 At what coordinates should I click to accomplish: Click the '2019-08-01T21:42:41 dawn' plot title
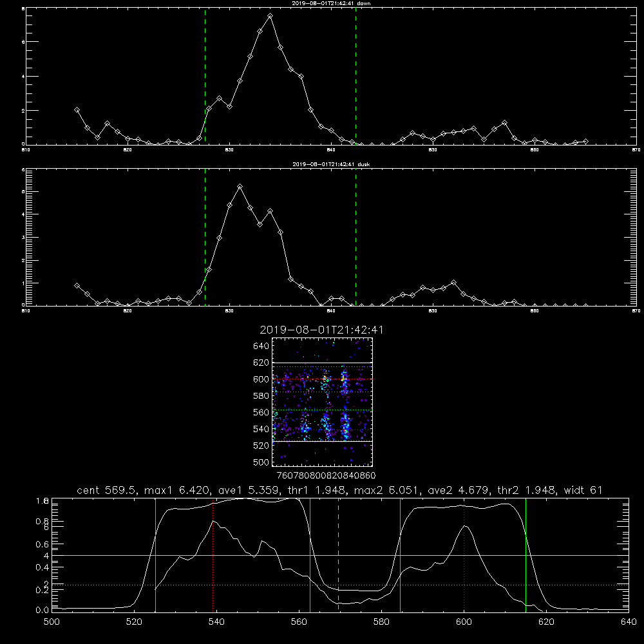coord(331,3)
